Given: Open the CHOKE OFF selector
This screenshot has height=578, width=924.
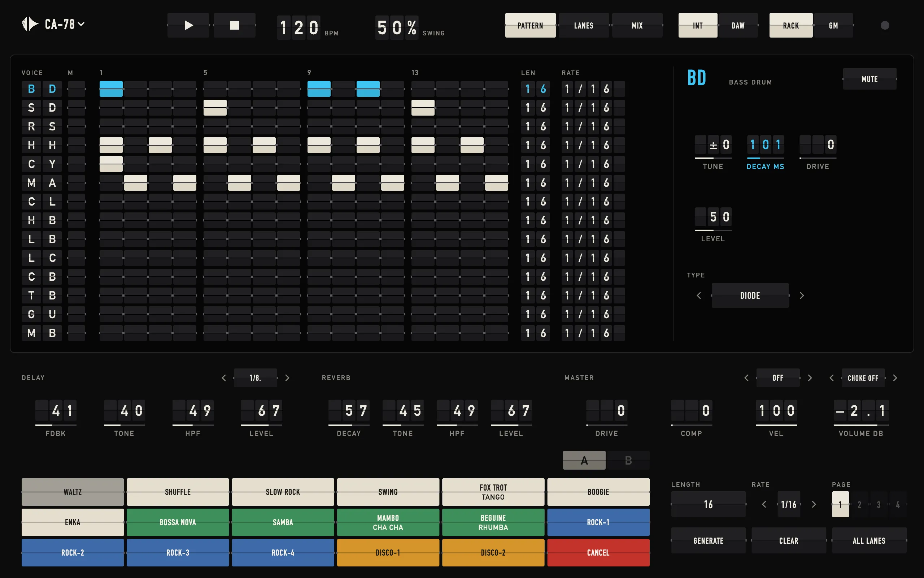Looking at the screenshot, I should [x=863, y=378].
